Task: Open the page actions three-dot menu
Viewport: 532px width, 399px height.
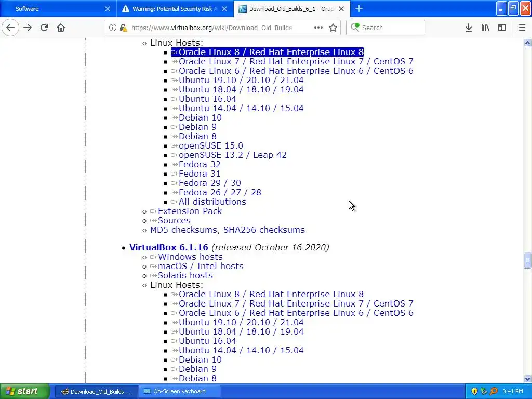Action: tap(318, 28)
